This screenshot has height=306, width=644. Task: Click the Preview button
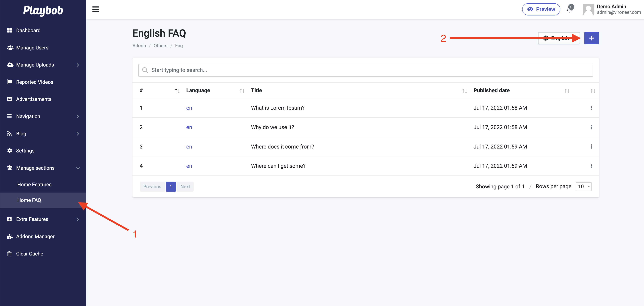[541, 10]
